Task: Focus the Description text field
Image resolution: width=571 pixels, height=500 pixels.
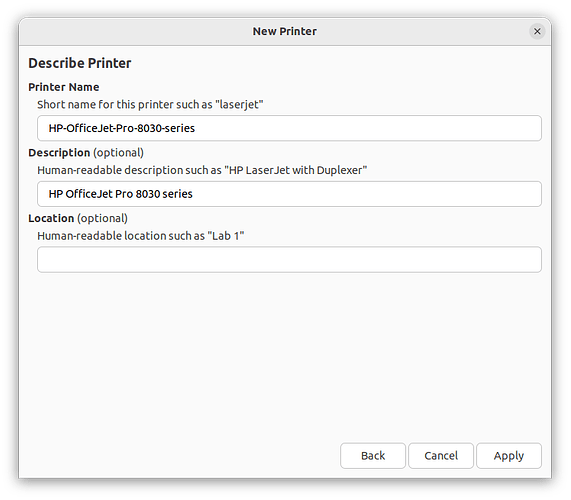Action: pos(289,194)
